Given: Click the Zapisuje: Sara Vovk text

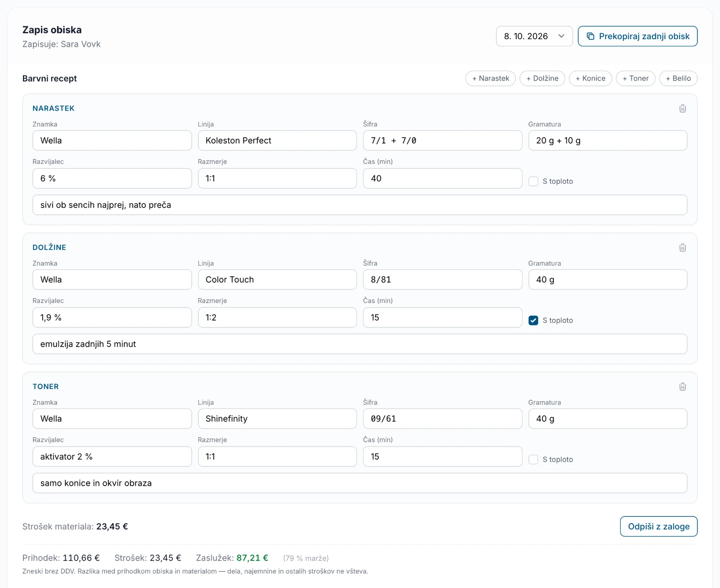Looking at the screenshot, I should pyautogui.click(x=61, y=44).
